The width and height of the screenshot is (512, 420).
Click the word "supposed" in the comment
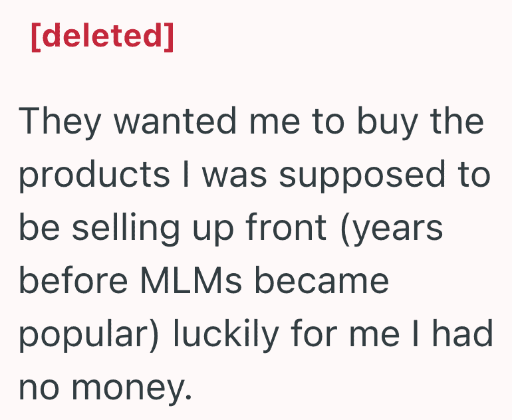362,175
